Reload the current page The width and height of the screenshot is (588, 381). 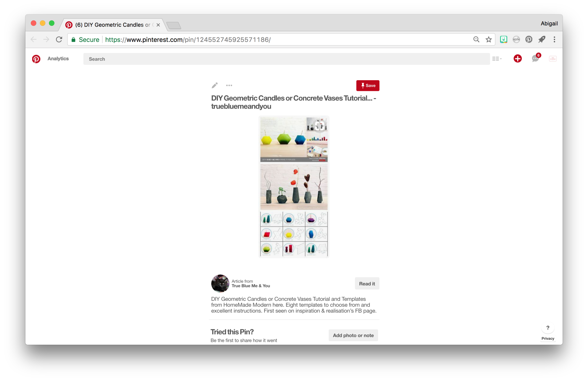coord(59,39)
